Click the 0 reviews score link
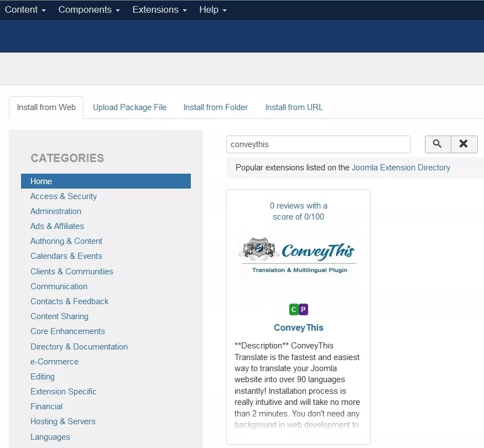Image resolution: width=484 pixels, height=448 pixels. tap(298, 211)
